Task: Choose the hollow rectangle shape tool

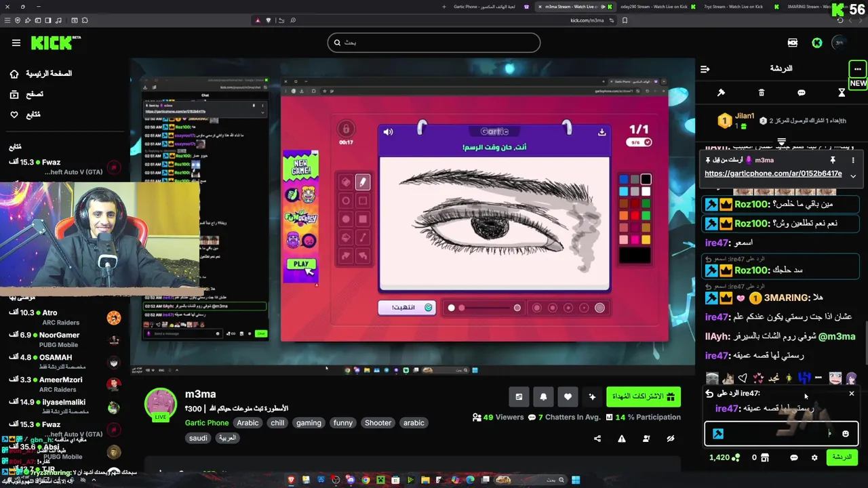Action: coord(363,201)
